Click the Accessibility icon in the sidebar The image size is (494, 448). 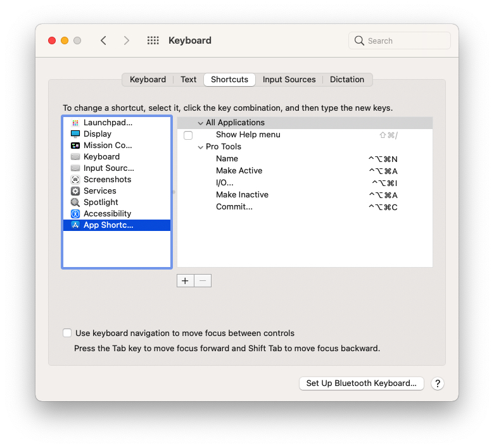75,214
